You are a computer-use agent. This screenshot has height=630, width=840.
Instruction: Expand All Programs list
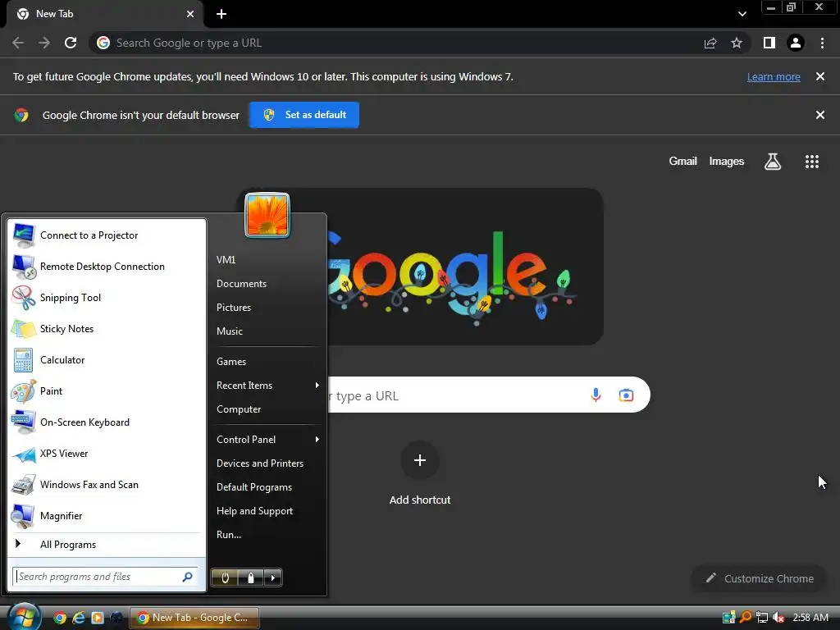click(x=107, y=545)
